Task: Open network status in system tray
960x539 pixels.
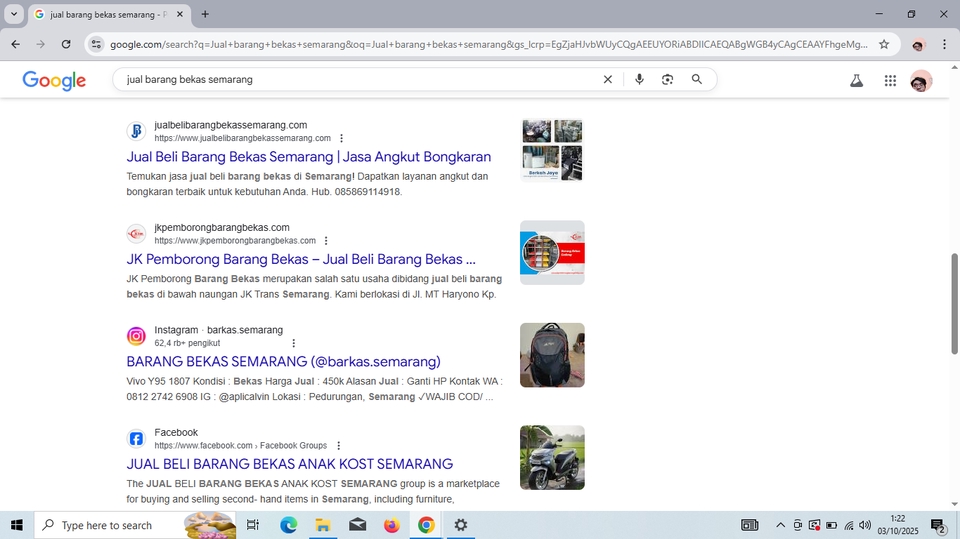Action: click(849, 525)
